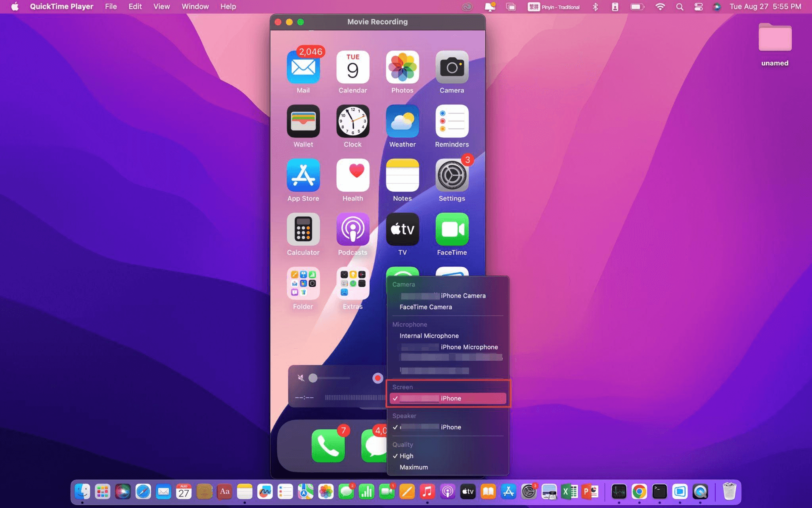Open the Wi-Fi status menu
The height and width of the screenshot is (508, 812).
click(x=660, y=7)
